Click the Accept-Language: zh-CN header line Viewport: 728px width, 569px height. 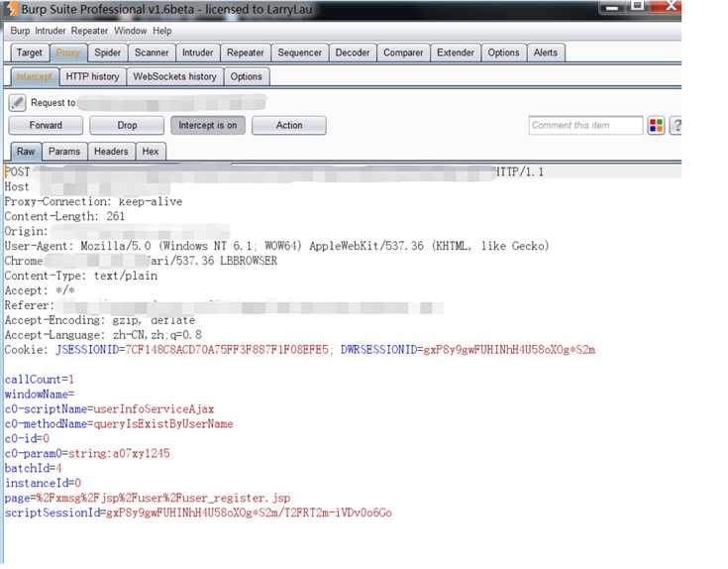tap(103, 335)
